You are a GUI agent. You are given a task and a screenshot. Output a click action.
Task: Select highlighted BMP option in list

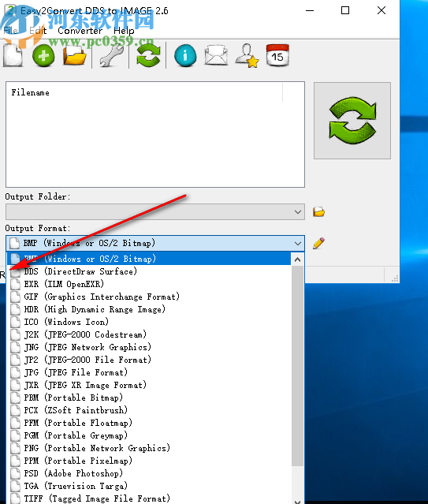149,259
